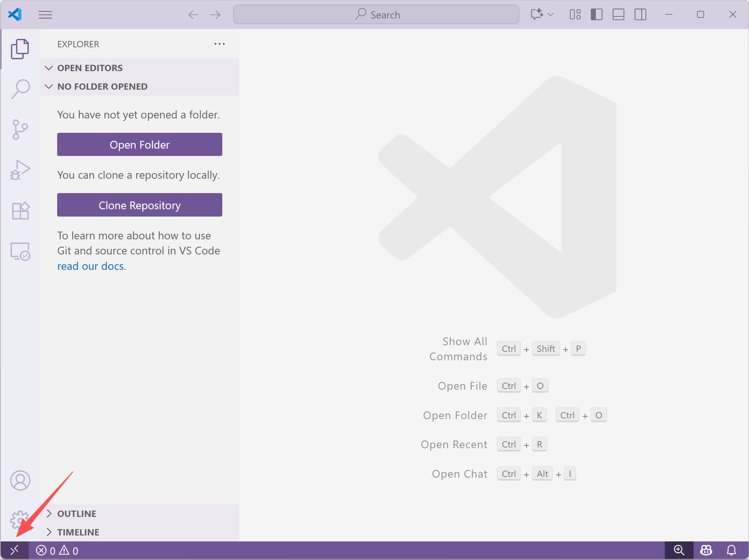Click the Open File shortcut hint
This screenshot has height=560, width=749.
pyautogui.click(x=493, y=386)
